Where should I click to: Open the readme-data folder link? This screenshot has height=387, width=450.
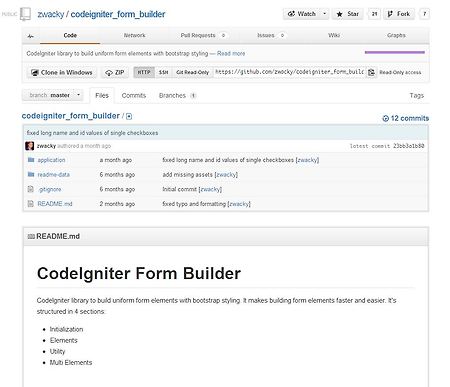[x=54, y=175]
